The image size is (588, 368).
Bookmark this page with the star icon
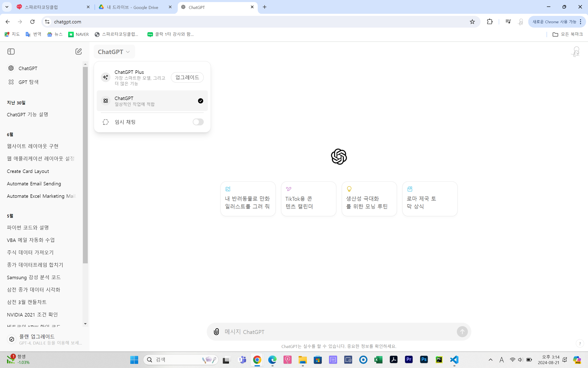472,22
